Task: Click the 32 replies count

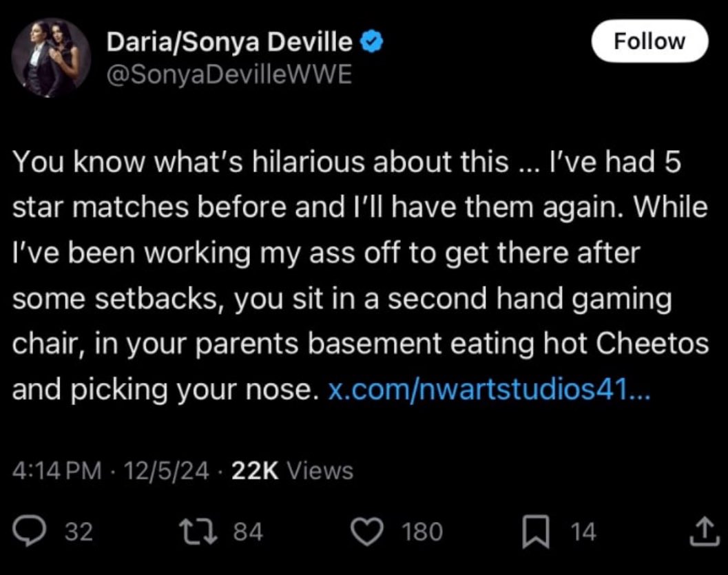Action: click(x=79, y=532)
